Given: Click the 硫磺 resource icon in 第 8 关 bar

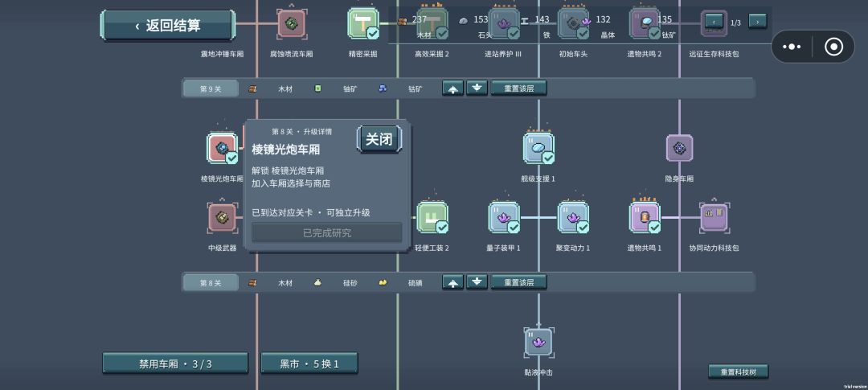Looking at the screenshot, I should coord(383,282).
